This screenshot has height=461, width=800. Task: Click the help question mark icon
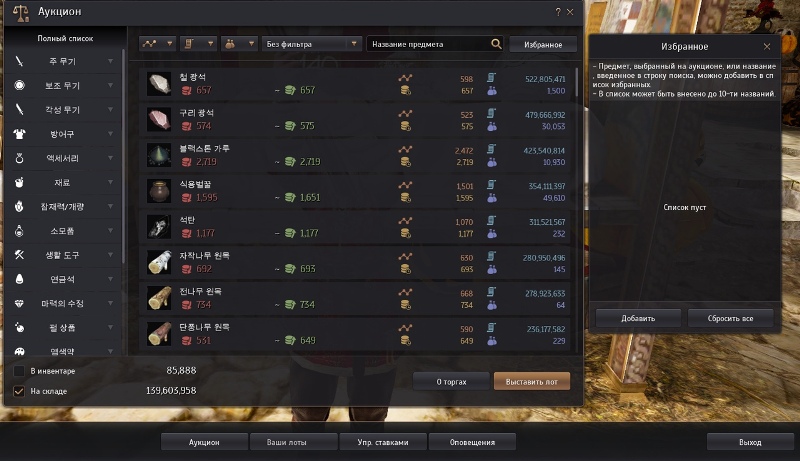(x=558, y=12)
